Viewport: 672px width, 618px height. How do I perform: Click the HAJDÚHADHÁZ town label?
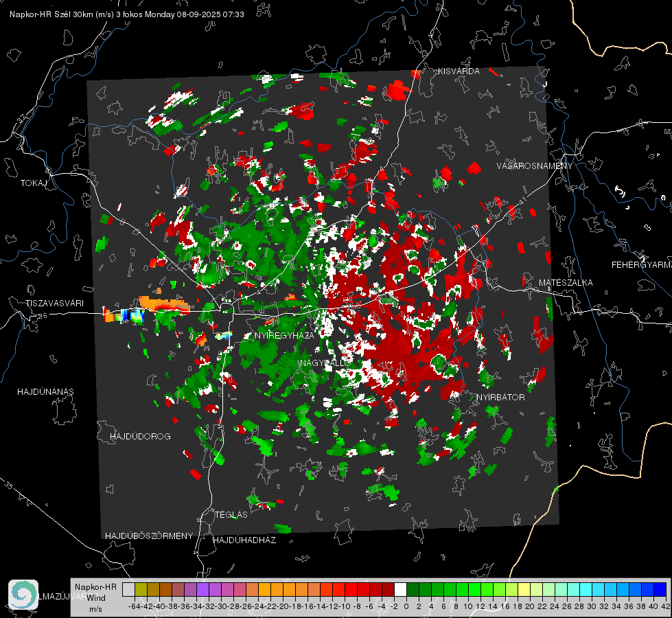(x=244, y=540)
